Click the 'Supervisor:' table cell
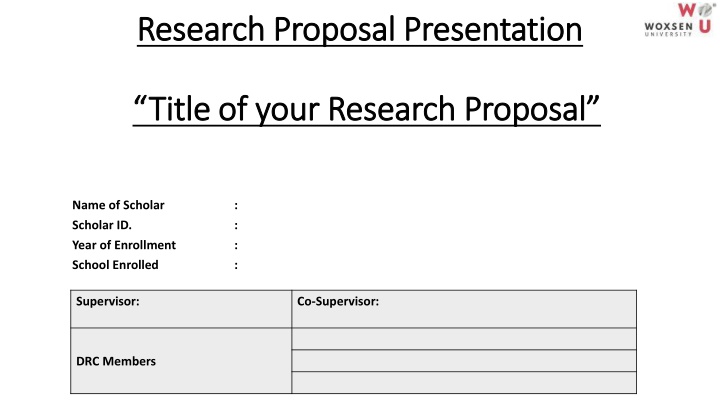Viewport: 720px width, 405px height. pyautogui.click(x=180, y=308)
